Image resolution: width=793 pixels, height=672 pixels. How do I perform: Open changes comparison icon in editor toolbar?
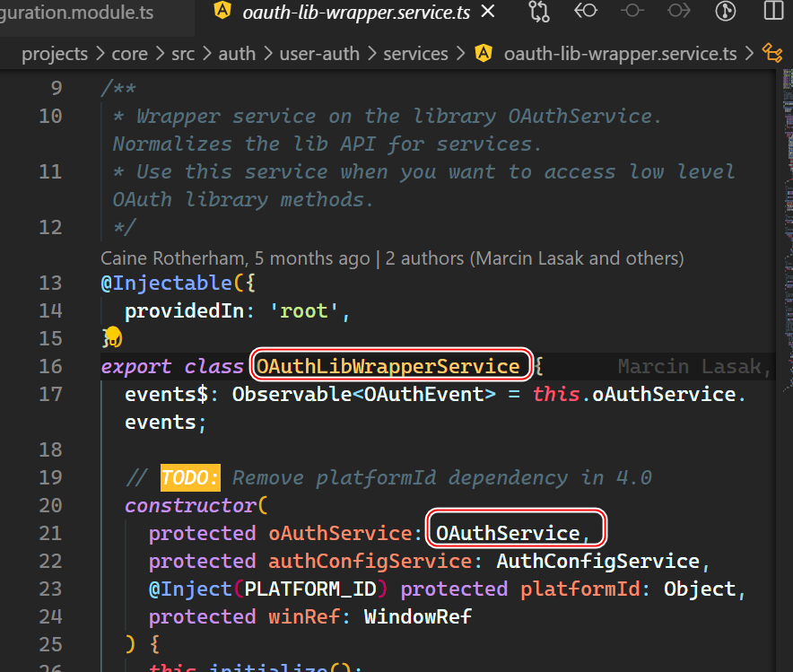pos(539,12)
